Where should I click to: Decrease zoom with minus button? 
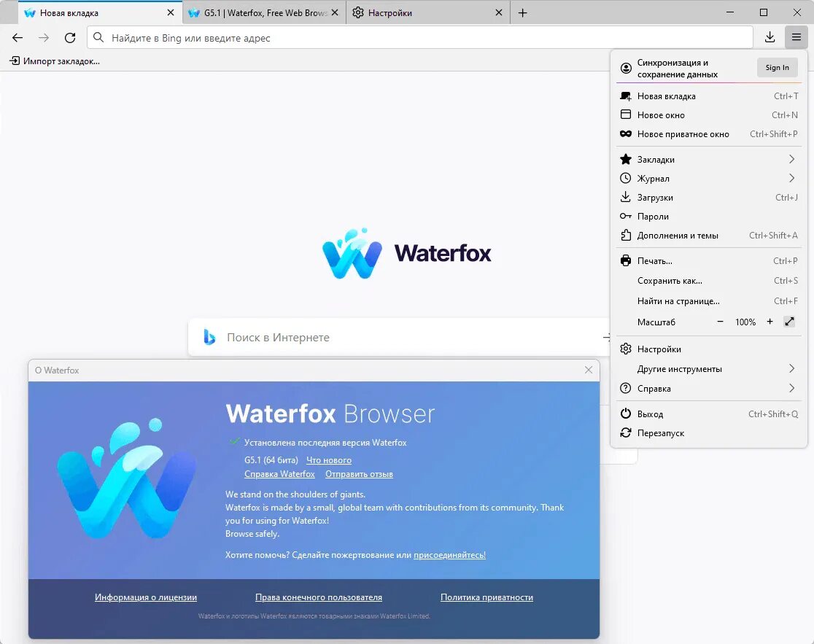coord(720,322)
